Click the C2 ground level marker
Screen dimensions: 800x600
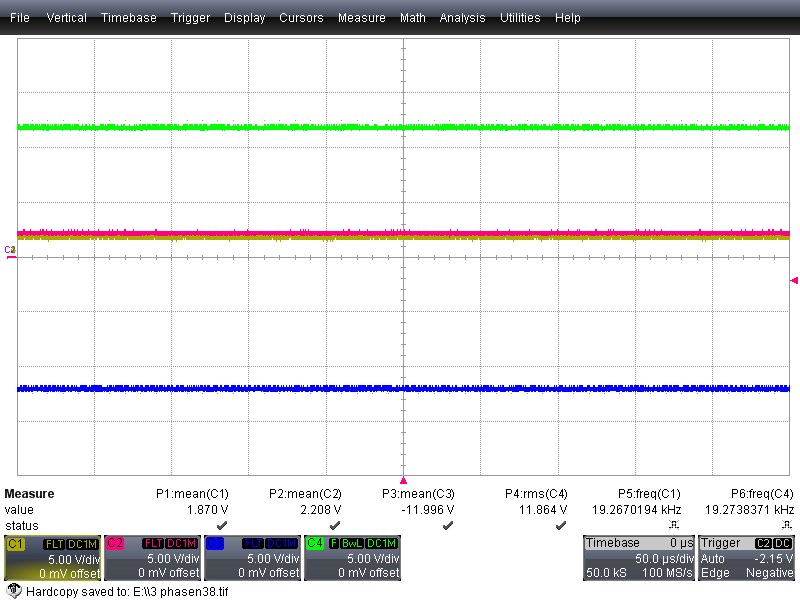tap(10, 251)
